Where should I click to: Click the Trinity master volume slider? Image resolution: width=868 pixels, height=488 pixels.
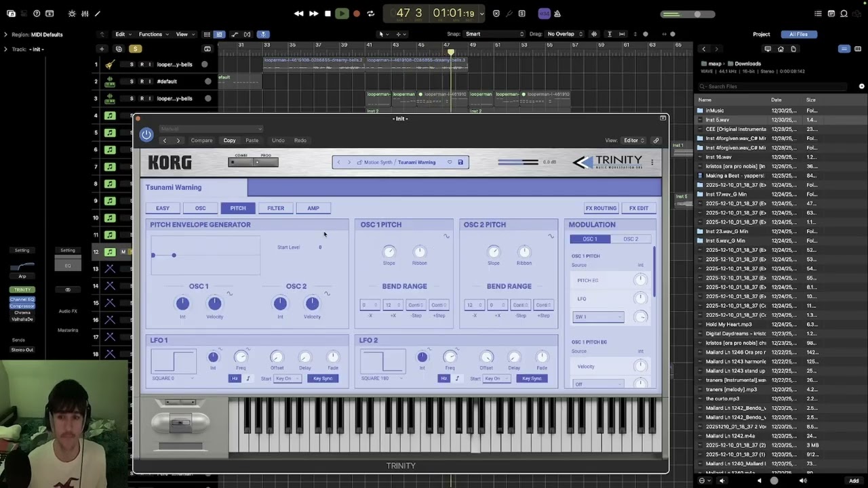pyautogui.click(x=519, y=162)
